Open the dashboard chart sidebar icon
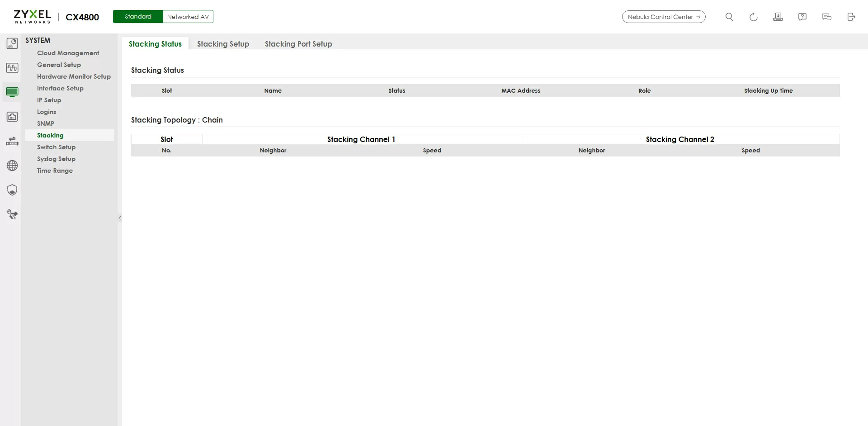Image resolution: width=868 pixels, height=426 pixels. (12, 43)
